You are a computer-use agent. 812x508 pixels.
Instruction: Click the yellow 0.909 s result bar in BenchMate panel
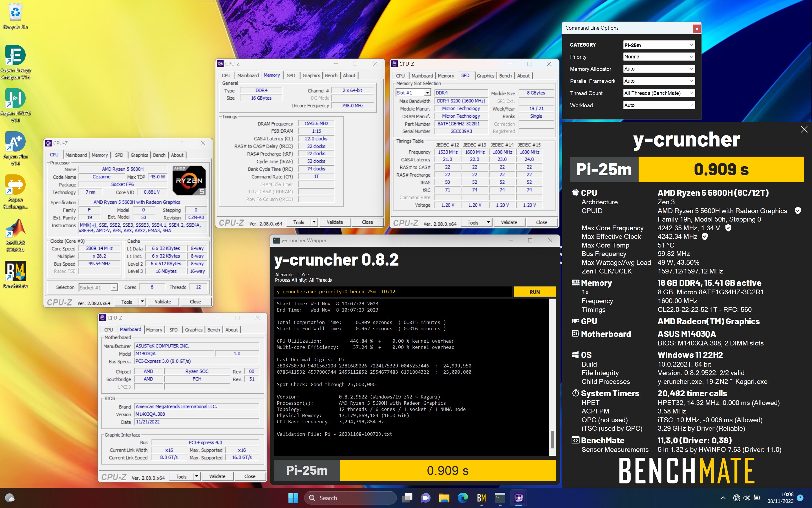(x=721, y=169)
